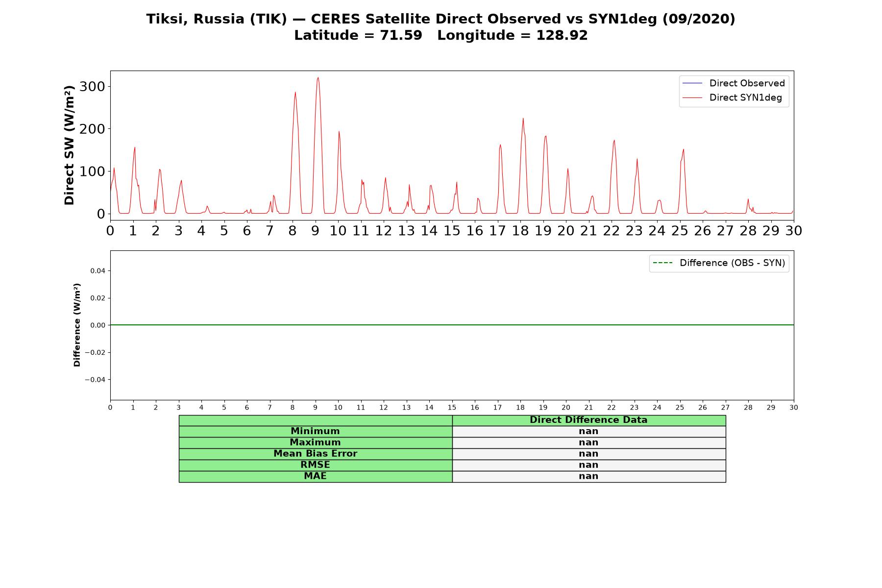Click the red SYN1deg legend line swatch
The height and width of the screenshot is (588, 882).
click(x=692, y=98)
